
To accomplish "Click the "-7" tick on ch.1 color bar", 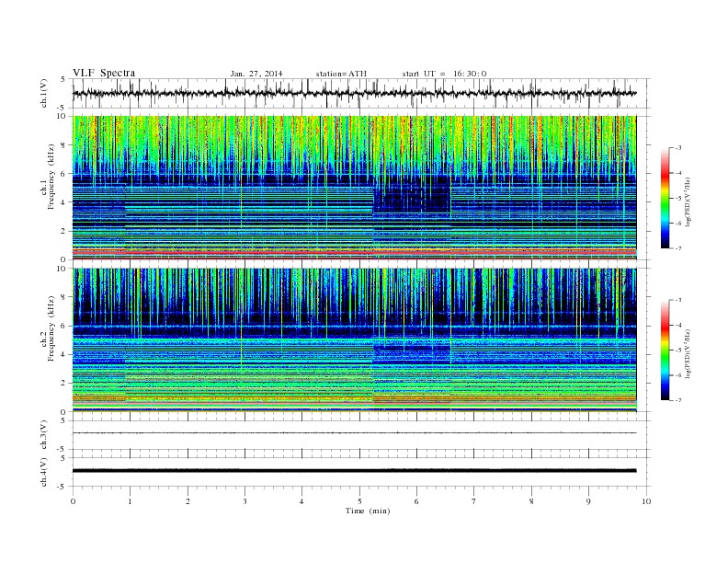I will pos(678,248).
